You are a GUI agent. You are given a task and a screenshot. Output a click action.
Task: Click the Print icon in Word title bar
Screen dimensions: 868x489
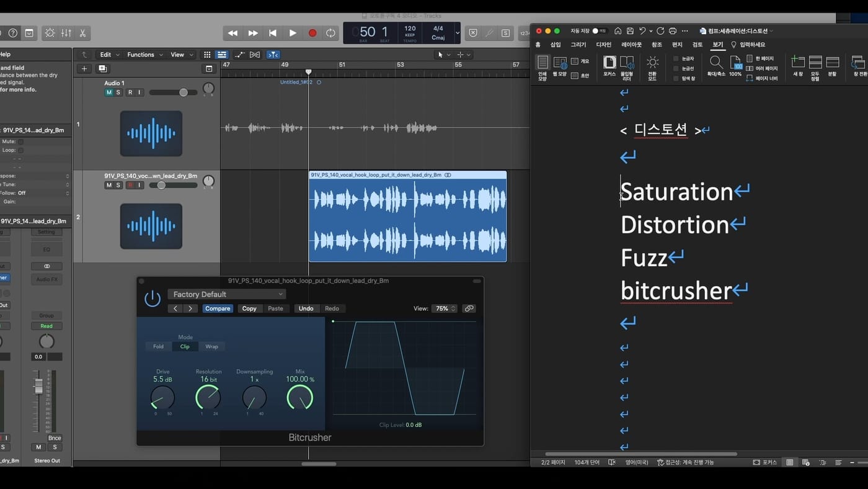click(x=673, y=31)
